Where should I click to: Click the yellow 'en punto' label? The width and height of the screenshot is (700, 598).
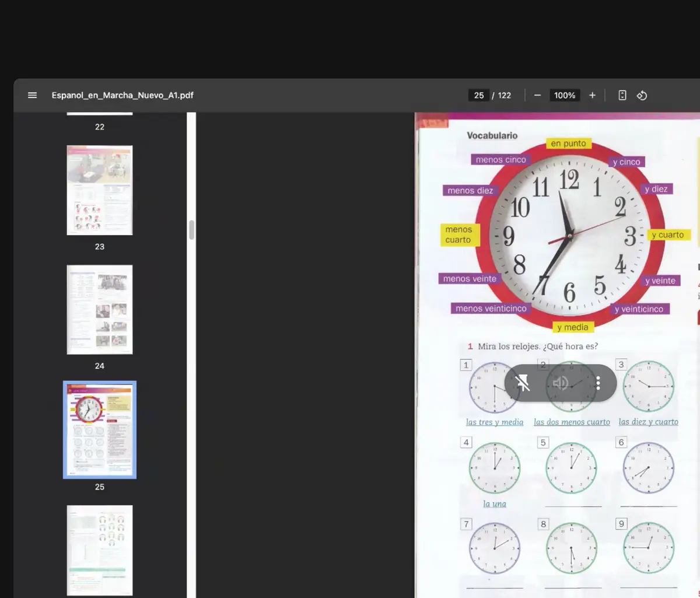click(x=568, y=144)
